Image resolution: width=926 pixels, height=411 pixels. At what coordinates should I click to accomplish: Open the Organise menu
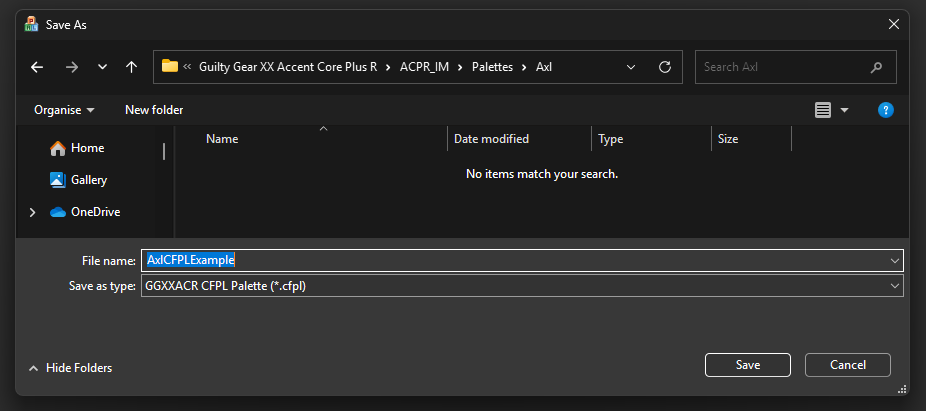tap(64, 110)
